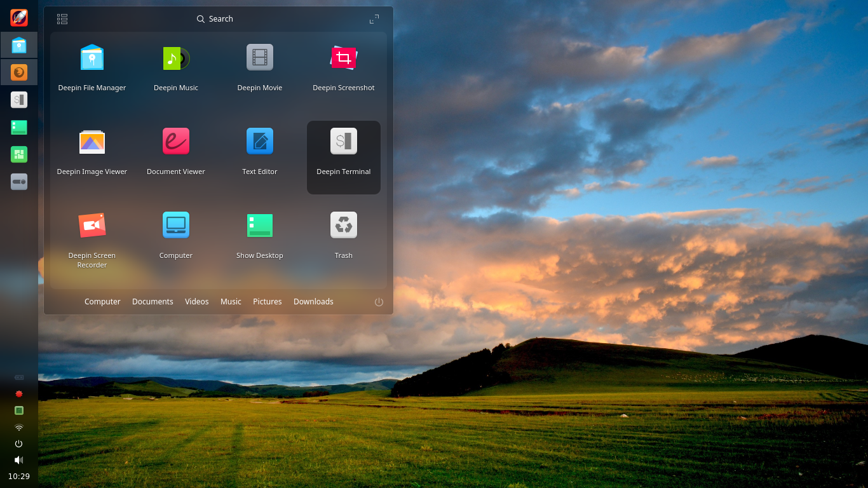Open the sound volume control
Image resolution: width=868 pixels, height=488 pixels.
pos(18,460)
